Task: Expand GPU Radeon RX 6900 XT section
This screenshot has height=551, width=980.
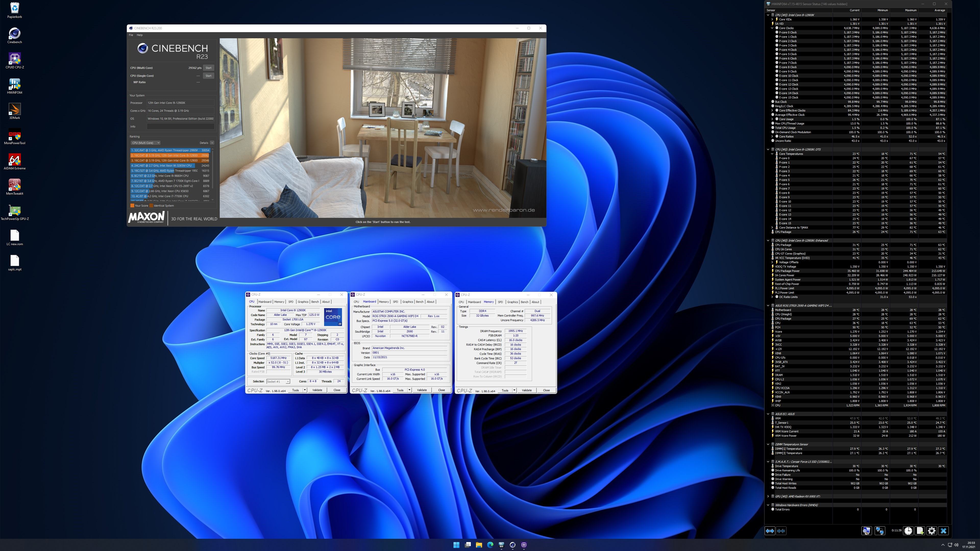Action: 768,496
